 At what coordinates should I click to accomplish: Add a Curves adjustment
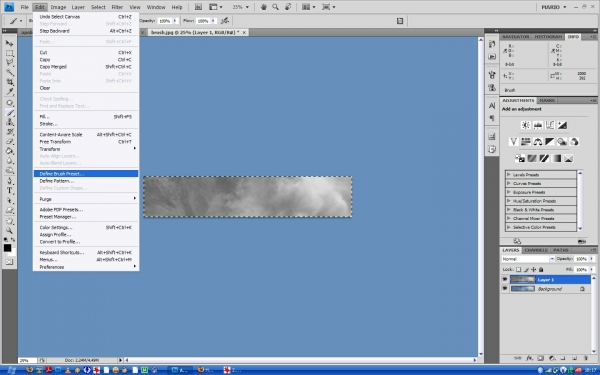(x=550, y=125)
